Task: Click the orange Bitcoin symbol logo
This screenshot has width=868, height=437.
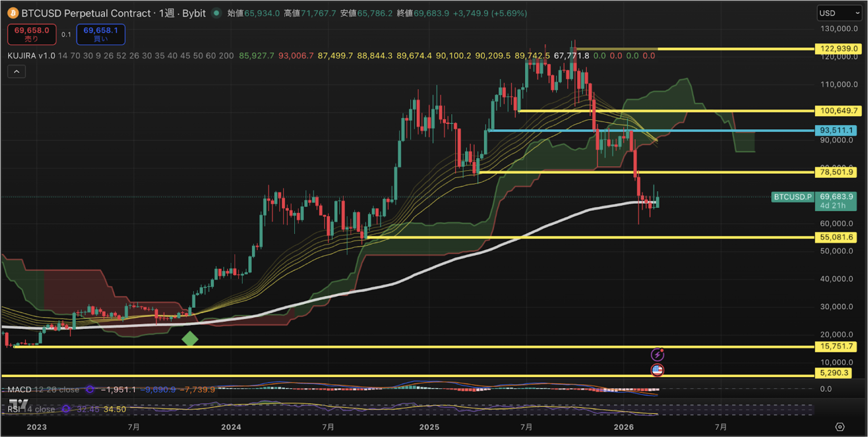Action: point(13,13)
